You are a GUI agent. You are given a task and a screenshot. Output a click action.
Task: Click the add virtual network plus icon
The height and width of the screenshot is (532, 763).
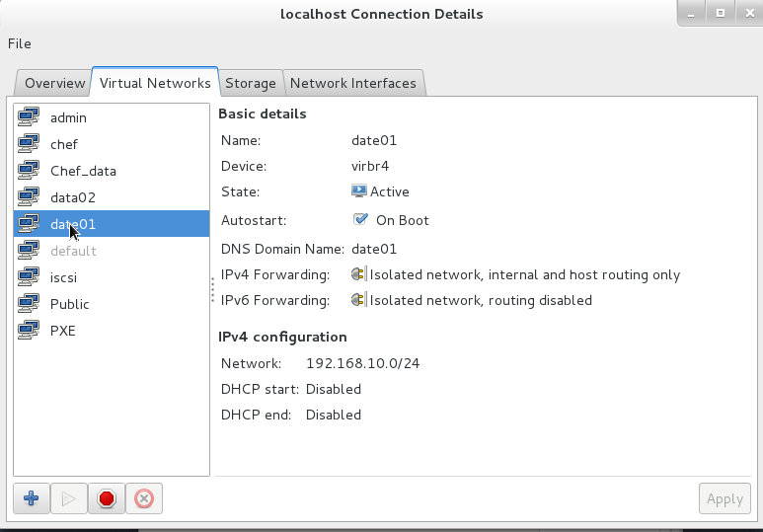coord(31,498)
